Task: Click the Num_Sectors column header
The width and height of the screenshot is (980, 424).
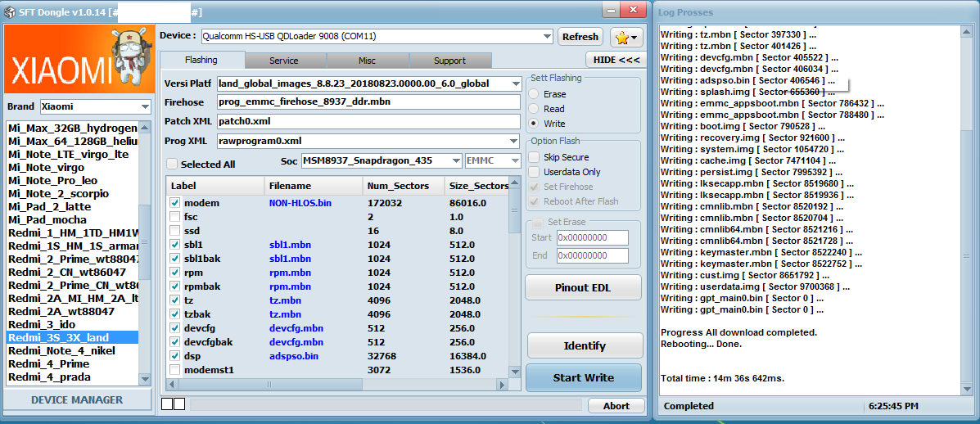Action: 403,186
